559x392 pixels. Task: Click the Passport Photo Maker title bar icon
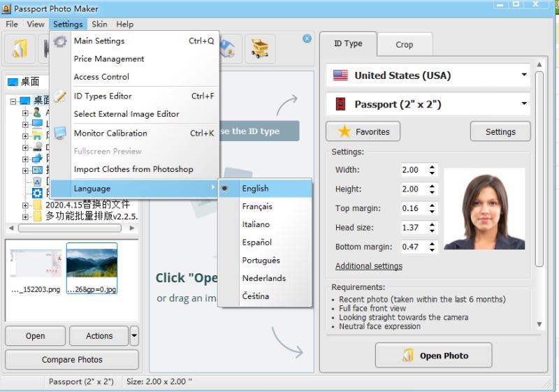[6, 8]
